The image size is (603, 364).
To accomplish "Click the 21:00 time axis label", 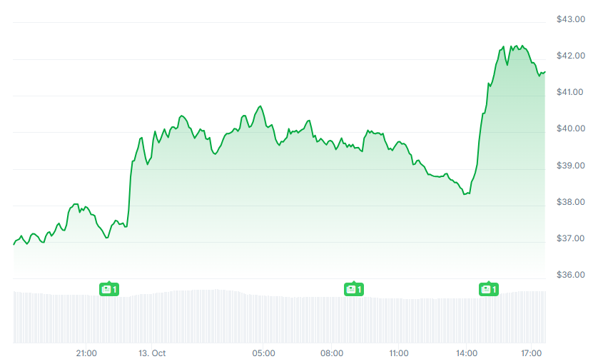I will (86, 353).
